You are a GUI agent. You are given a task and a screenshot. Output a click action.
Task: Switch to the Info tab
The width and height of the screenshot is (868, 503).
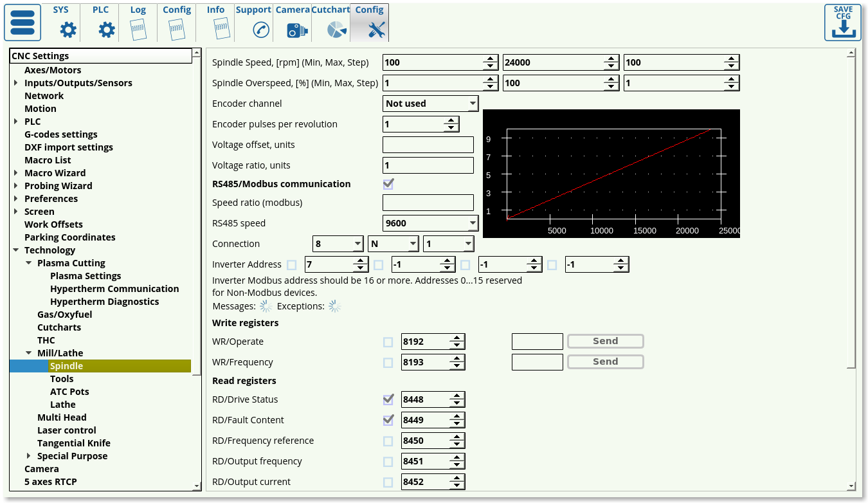pyautogui.click(x=216, y=23)
